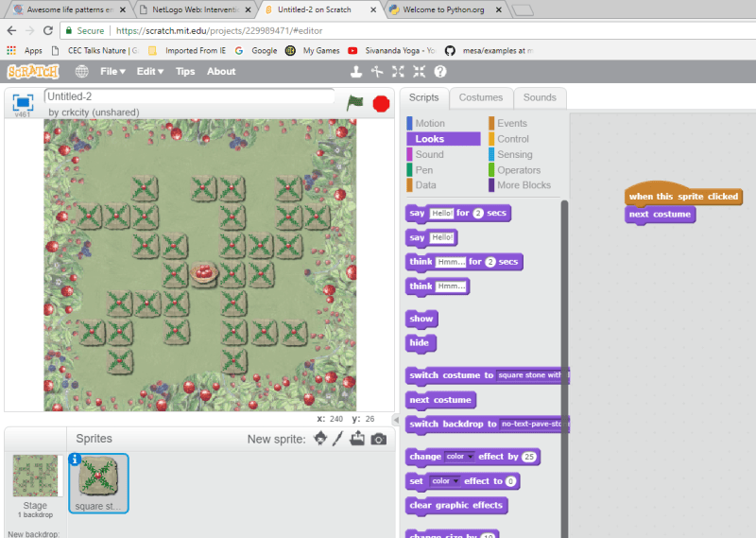The width and height of the screenshot is (756, 538).
Task: Select the Sensing block category
Action: pyautogui.click(x=515, y=154)
